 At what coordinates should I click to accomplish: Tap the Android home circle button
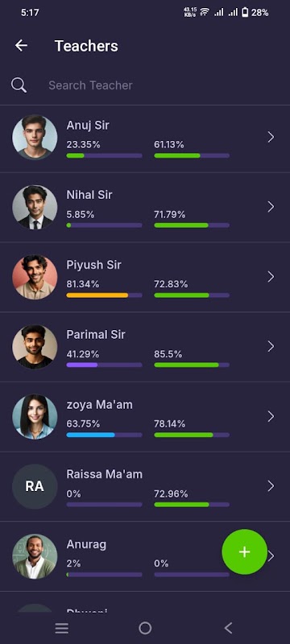(x=145, y=628)
